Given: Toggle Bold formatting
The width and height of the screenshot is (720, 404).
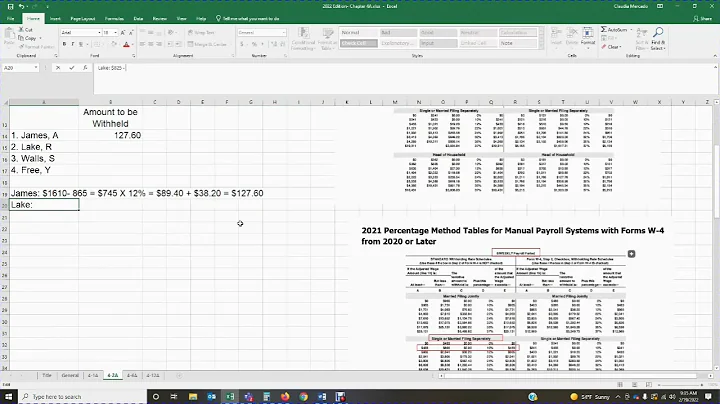Looking at the screenshot, I should pos(64,44).
